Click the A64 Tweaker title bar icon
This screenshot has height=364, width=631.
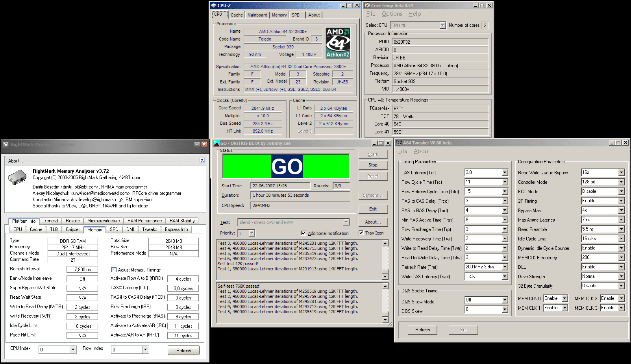tap(399, 142)
